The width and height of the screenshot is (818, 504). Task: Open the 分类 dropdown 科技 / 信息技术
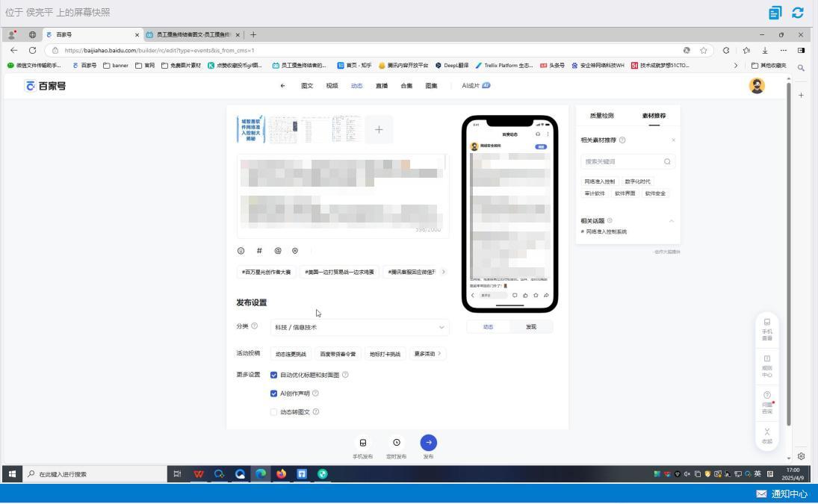click(359, 327)
